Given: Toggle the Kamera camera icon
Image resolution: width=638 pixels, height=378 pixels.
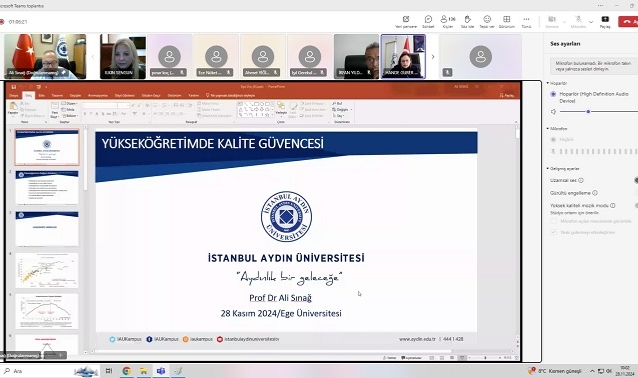Looking at the screenshot, I should (552, 19).
